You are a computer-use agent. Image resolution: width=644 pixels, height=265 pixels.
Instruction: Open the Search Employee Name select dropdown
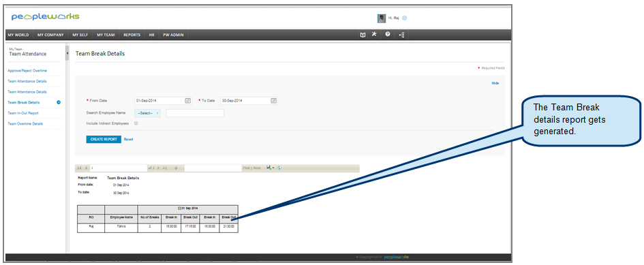[x=147, y=113]
